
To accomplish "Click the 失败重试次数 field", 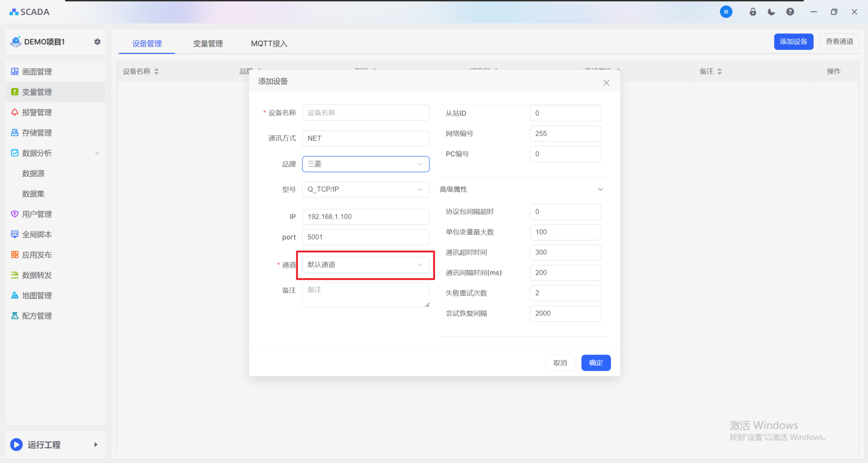I will tap(565, 293).
